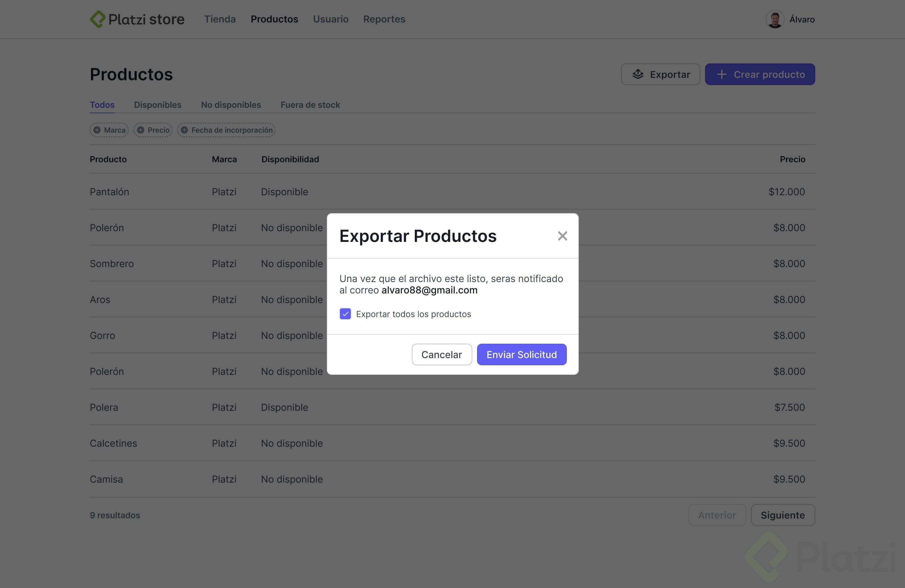905x588 pixels.
Task: Open the Reportes navigation item
Action: click(x=384, y=19)
